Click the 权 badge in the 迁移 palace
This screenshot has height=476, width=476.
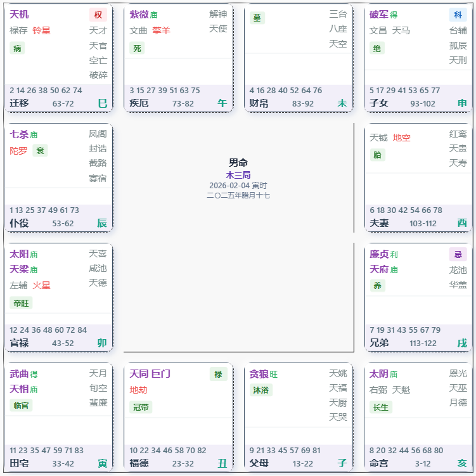click(98, 15)
